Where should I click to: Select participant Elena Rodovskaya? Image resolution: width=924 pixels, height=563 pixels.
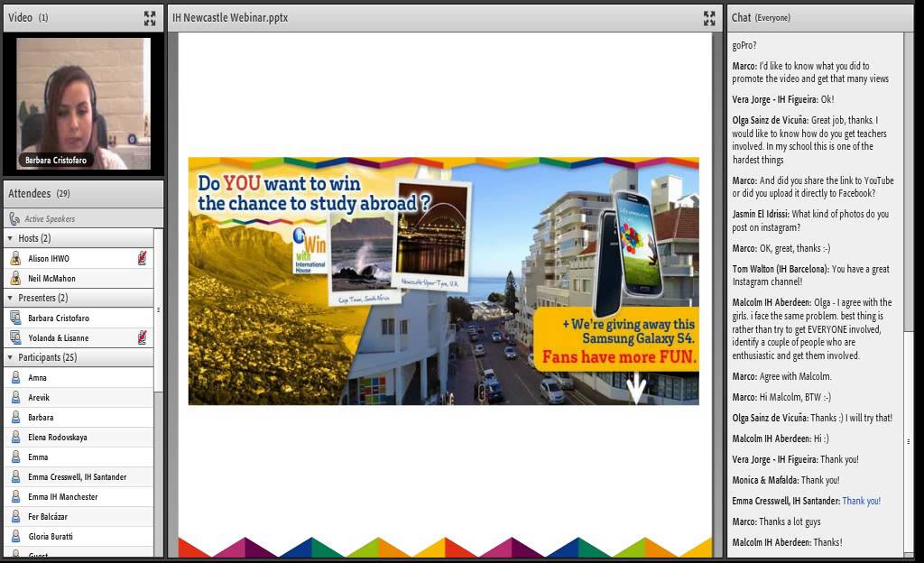(79, 437)
